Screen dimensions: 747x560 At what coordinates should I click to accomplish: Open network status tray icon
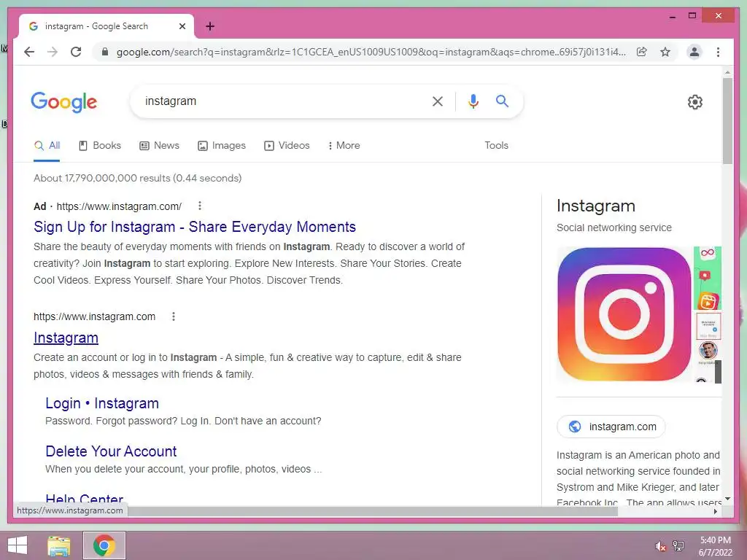click(x=678, y=546)
